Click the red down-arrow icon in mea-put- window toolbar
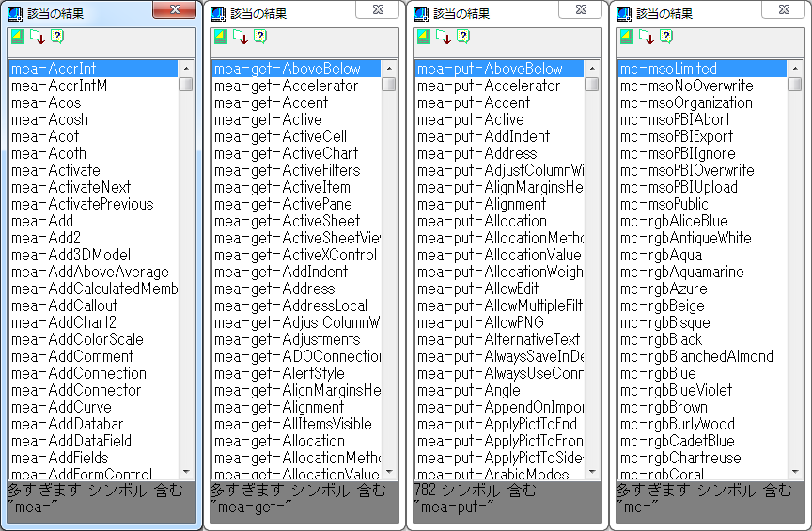812x531 pixels. [444, 37]
